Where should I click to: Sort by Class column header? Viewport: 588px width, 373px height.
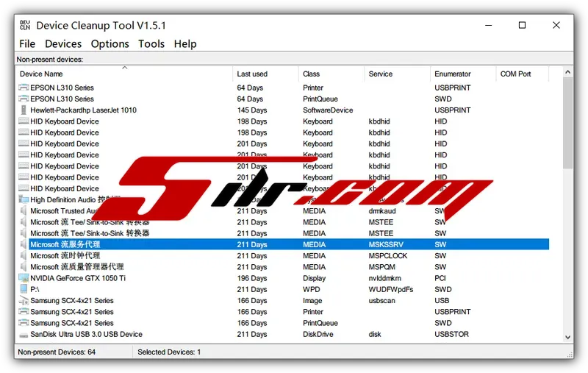coord(331,74)
